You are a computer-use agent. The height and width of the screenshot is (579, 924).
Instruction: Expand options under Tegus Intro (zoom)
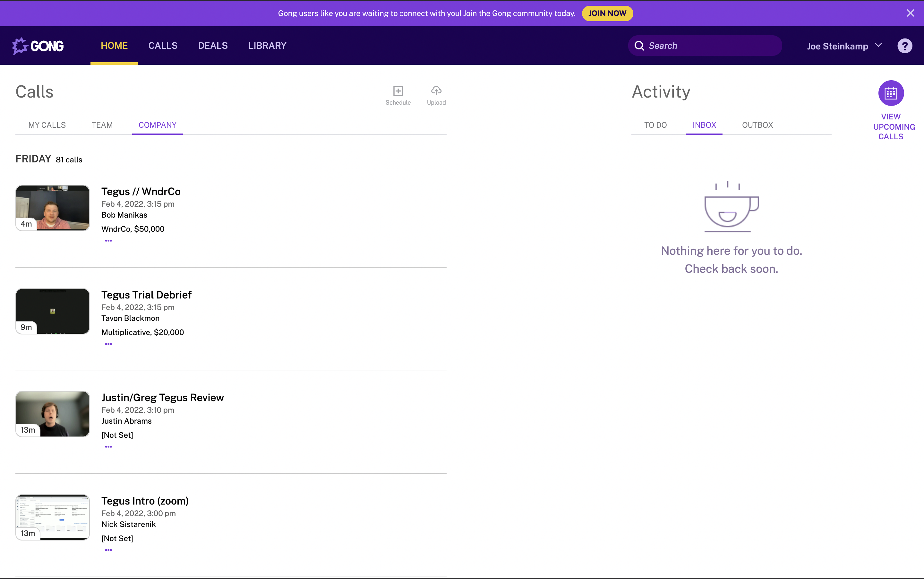108,550
